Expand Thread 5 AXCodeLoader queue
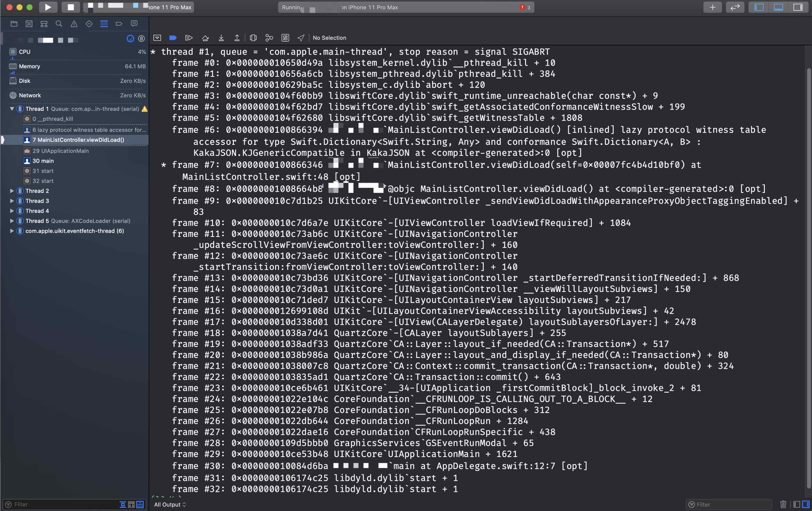 click(12, 221)
